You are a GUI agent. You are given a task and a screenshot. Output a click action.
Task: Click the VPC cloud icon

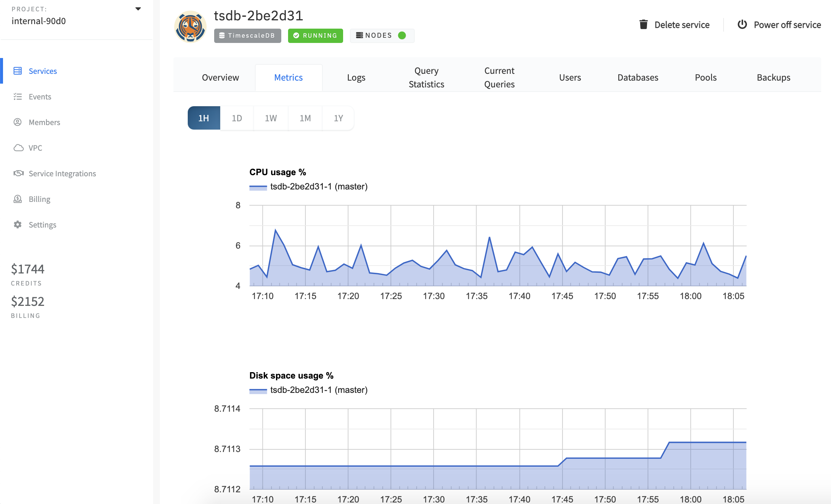click(x=18, y=148)
